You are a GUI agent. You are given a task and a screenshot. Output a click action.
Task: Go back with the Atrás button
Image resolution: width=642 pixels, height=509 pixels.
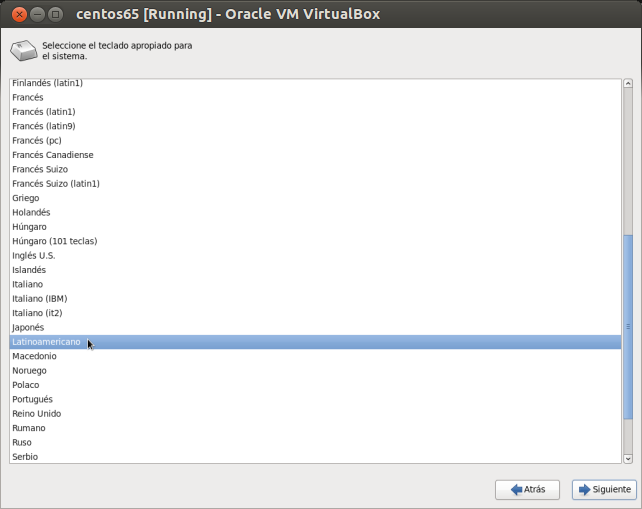[x=527, y=489]
